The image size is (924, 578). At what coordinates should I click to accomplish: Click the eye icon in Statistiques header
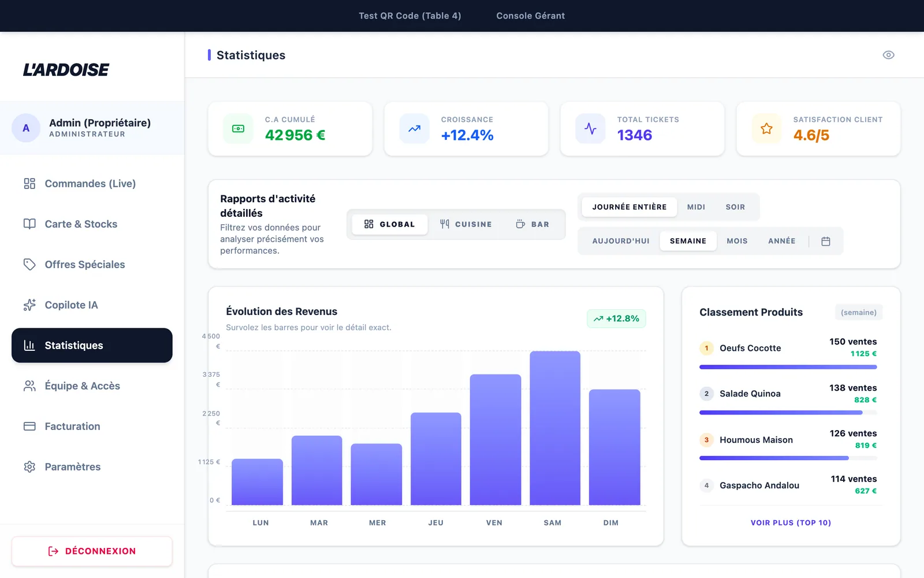(x=889, y=55)
